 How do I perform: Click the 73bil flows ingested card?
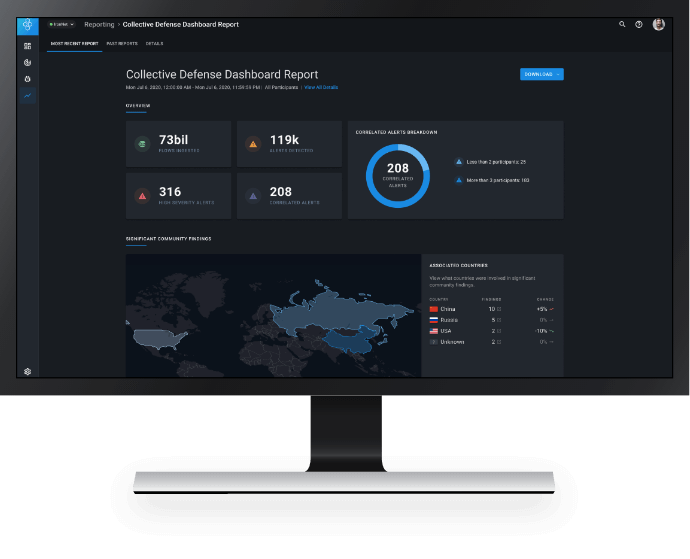tap(178, 144)
